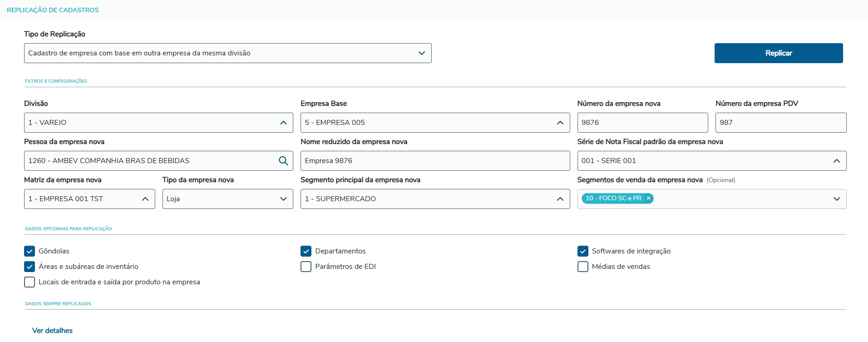The image size is (868, 342).
Task: Uncheck Softwares de integração
Action: [582, 251]
